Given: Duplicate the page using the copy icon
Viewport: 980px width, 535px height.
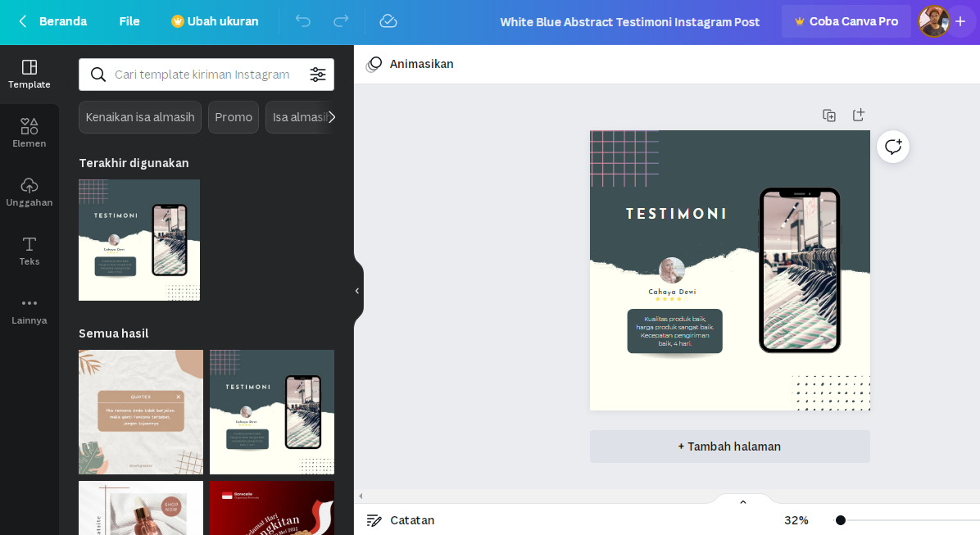Looking at the screenshot, I should click(x=829, y=116).
